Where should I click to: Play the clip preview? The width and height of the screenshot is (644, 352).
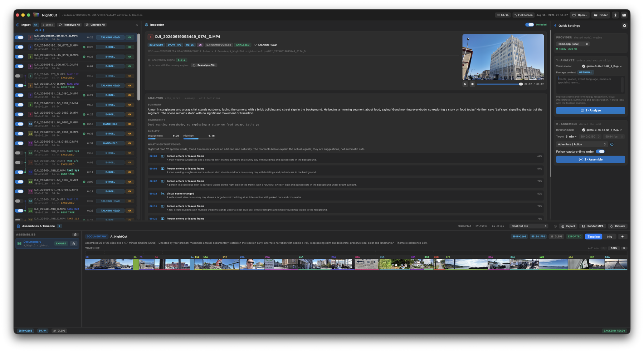(x=465, y=84)
